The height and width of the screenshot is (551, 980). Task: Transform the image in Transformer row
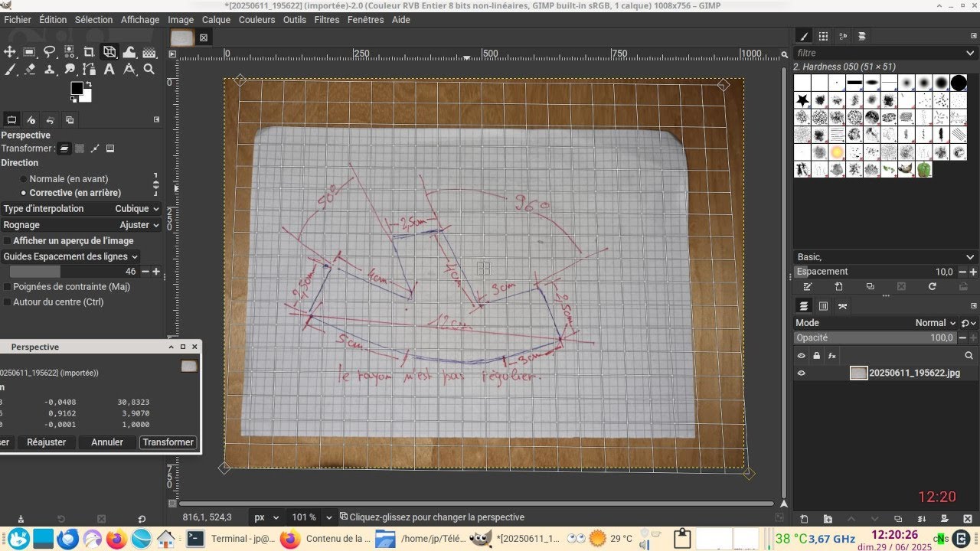coord(110,148)
